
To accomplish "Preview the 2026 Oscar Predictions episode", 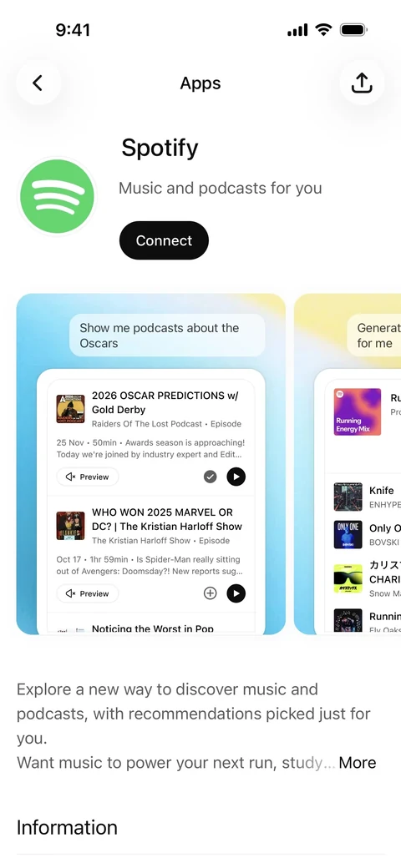I will coord(88,477).
